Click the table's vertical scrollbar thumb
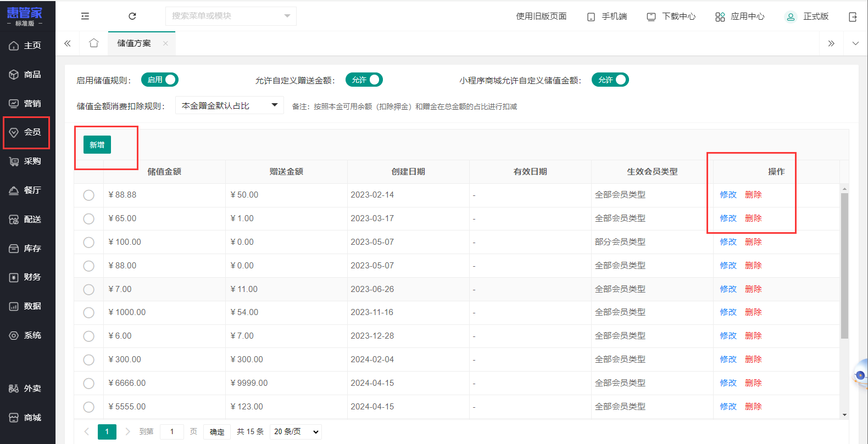The width and height of the screenshot is (868, 444). pyautogui.click(x=844, y=263)
